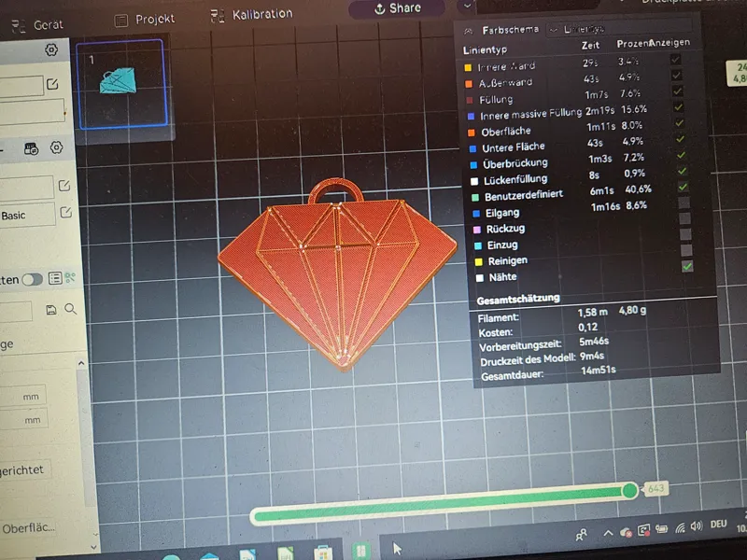Search settings with magnifier icon

pyautogui.click(x=71, y=309)
